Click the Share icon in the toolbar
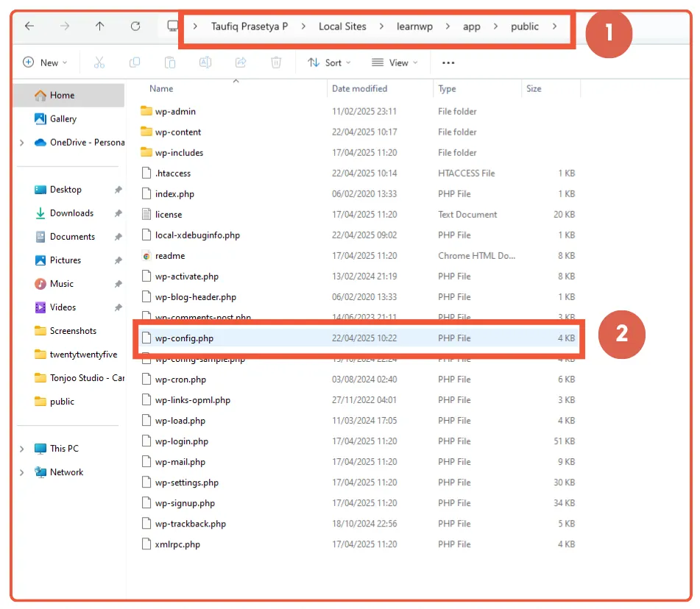Screen dimensions: 700x609 (x=241, y=63)
